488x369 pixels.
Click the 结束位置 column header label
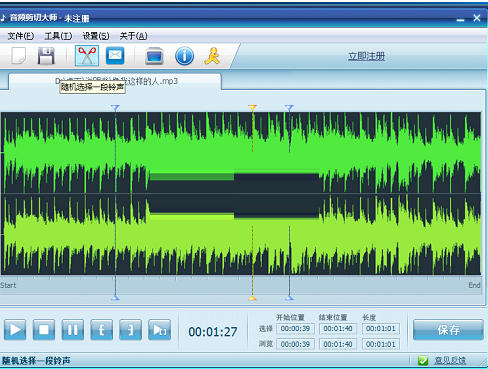tap(333, 317)
